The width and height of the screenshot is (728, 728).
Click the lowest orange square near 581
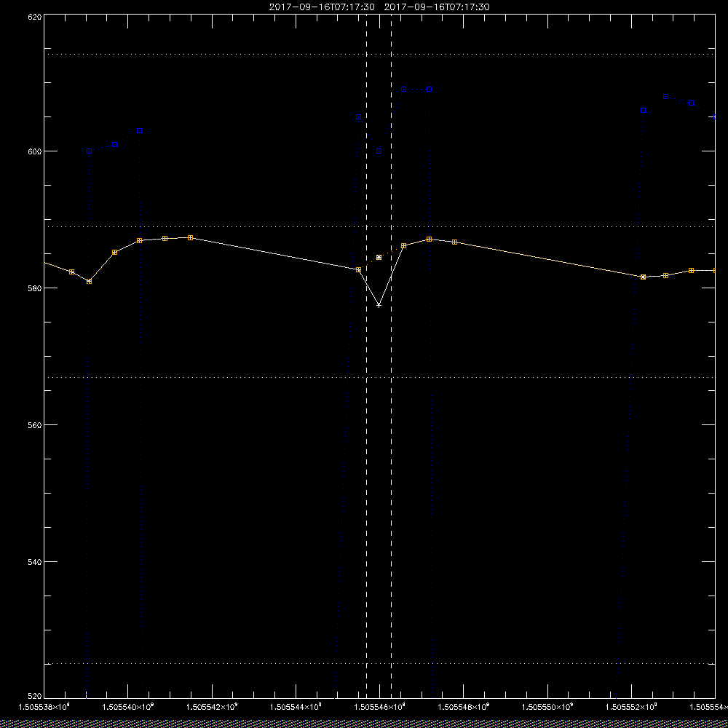(89, 281)
